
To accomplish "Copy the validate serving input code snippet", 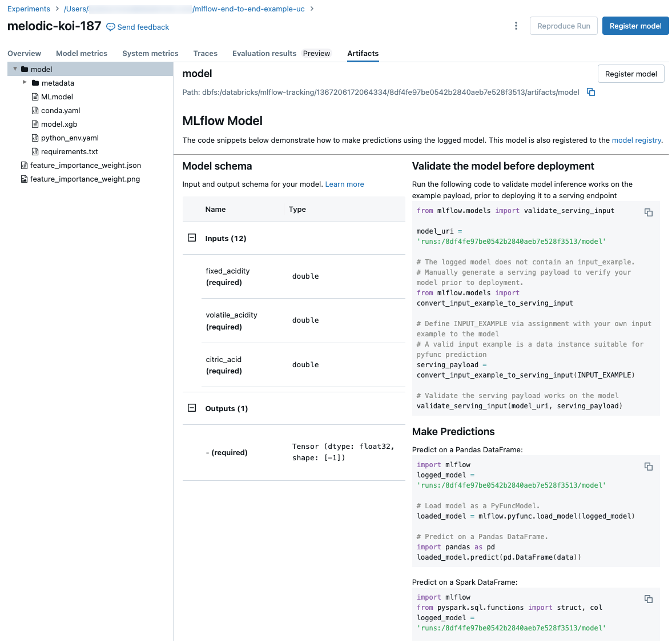I will pyautogui.click(x=649, y=212).
